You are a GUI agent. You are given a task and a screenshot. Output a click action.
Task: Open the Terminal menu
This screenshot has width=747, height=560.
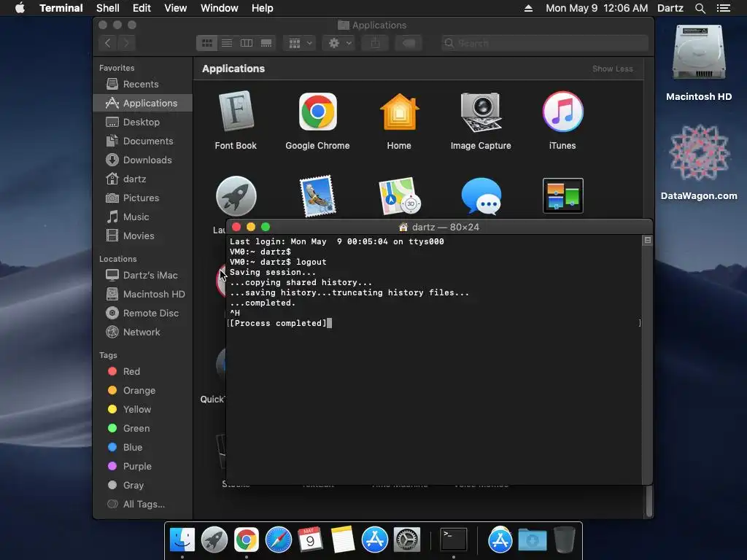click(x=61, y=8)
